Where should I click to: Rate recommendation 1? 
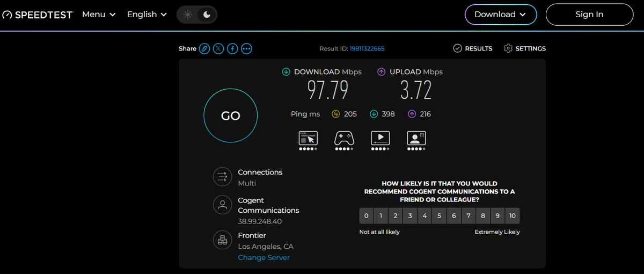(x=381, y=216)
